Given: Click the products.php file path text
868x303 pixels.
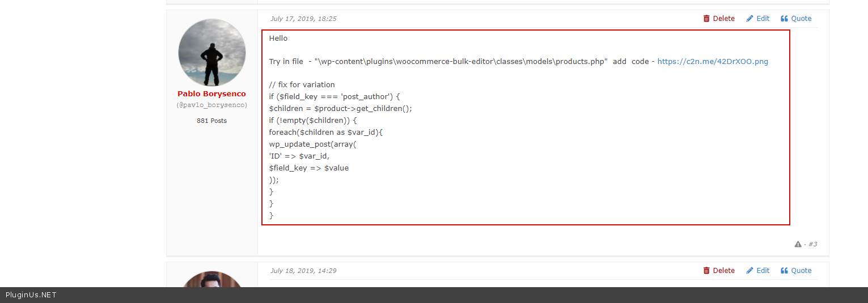Looking at the screenshot, I should coord(461,62).
